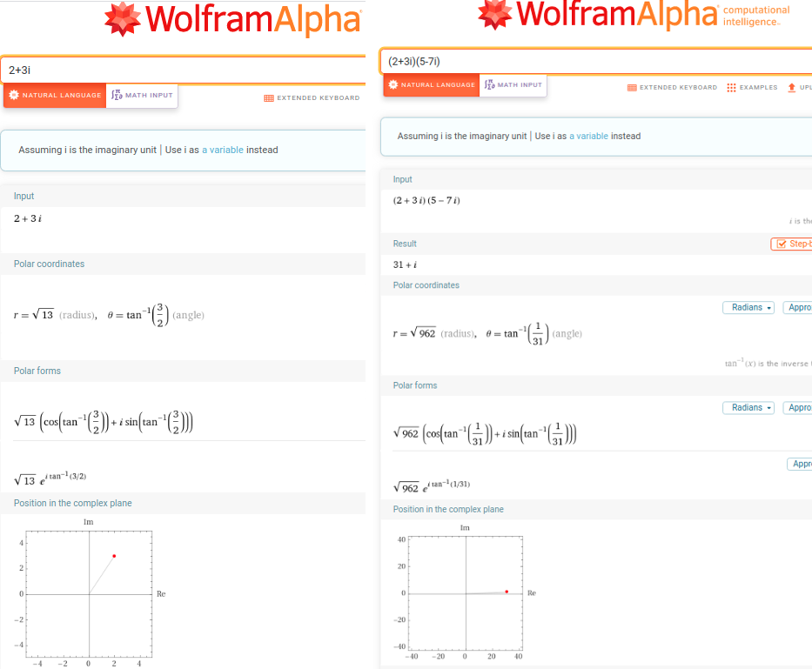Open Step-by-step solution for the Result
Screen dimensions: 812x669
791,244
